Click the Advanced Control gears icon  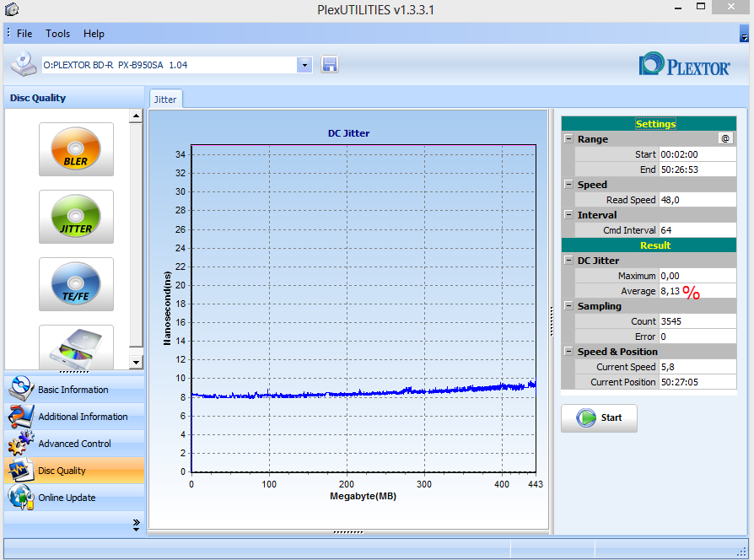pyautogui.click(x=21, y=444)
